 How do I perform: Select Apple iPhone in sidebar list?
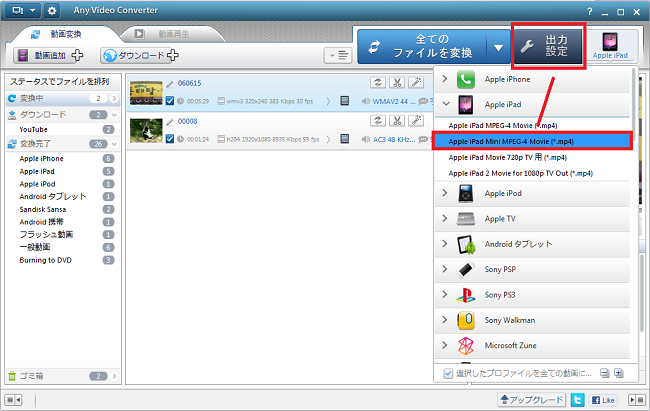(x=41, y=158)
